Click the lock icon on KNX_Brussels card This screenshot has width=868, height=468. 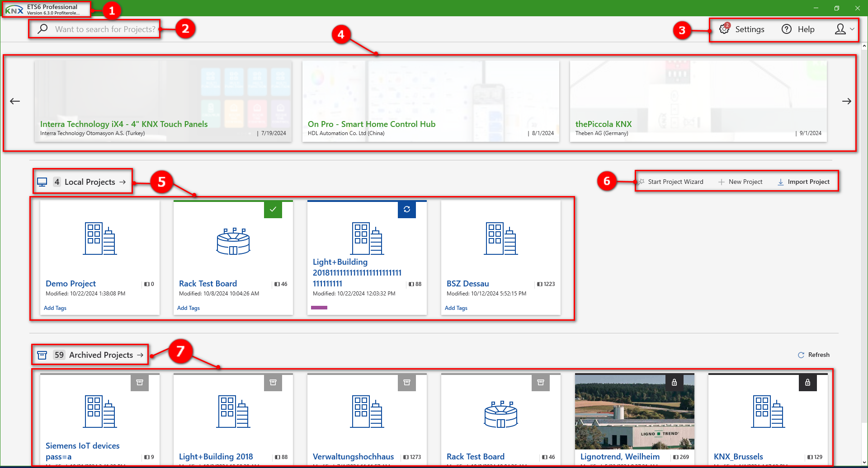pyautogui.click(x=808, y=383)
